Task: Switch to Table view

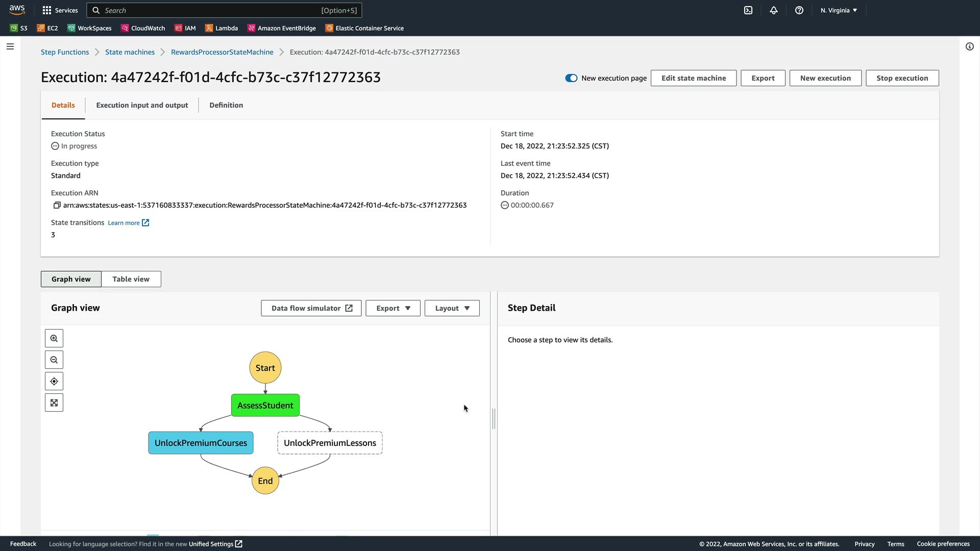Action: point(131,279)
